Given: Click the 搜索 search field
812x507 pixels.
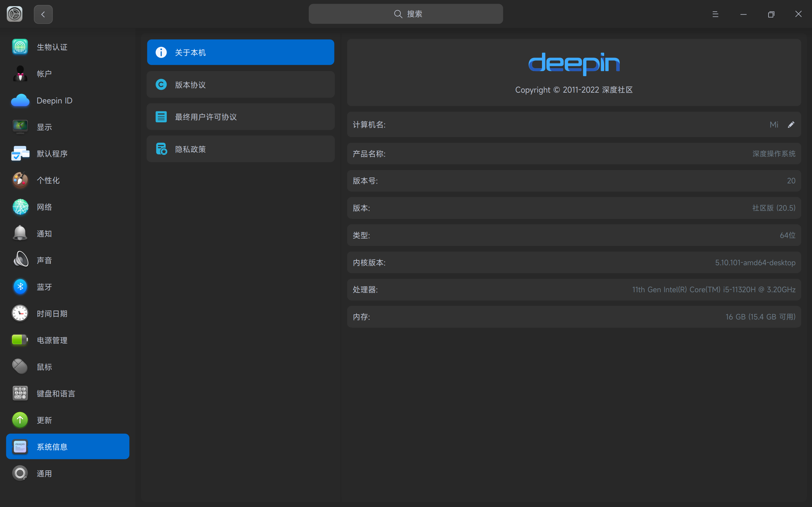Looking at the screenshot, I should click(x=405, y=14).
